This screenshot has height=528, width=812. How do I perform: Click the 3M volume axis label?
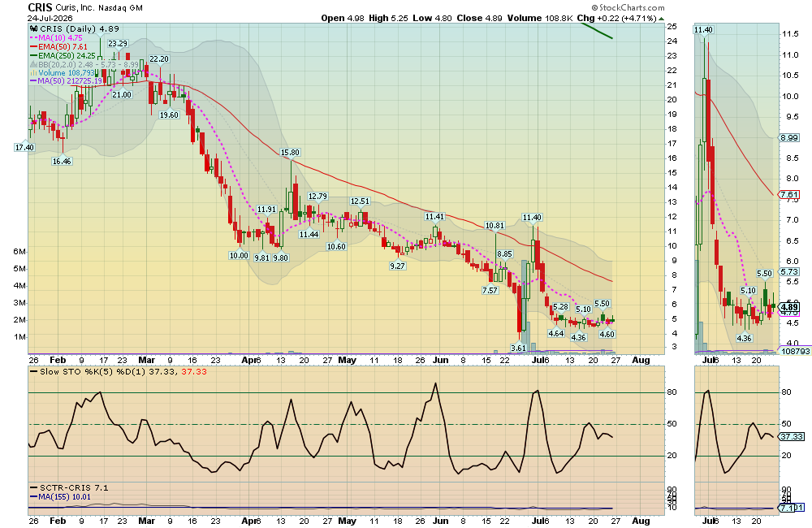coord(19,303)
